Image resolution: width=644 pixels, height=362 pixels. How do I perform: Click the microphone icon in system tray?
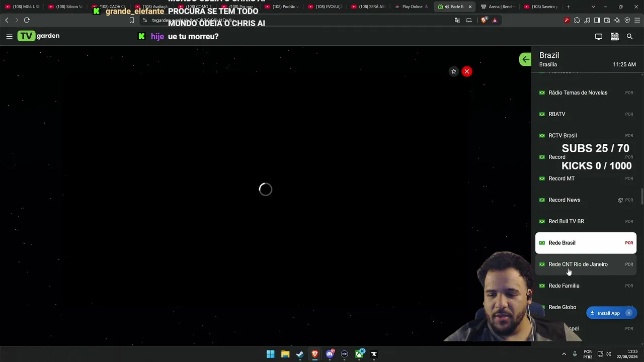pyautogui.click(x=575, y=354)
